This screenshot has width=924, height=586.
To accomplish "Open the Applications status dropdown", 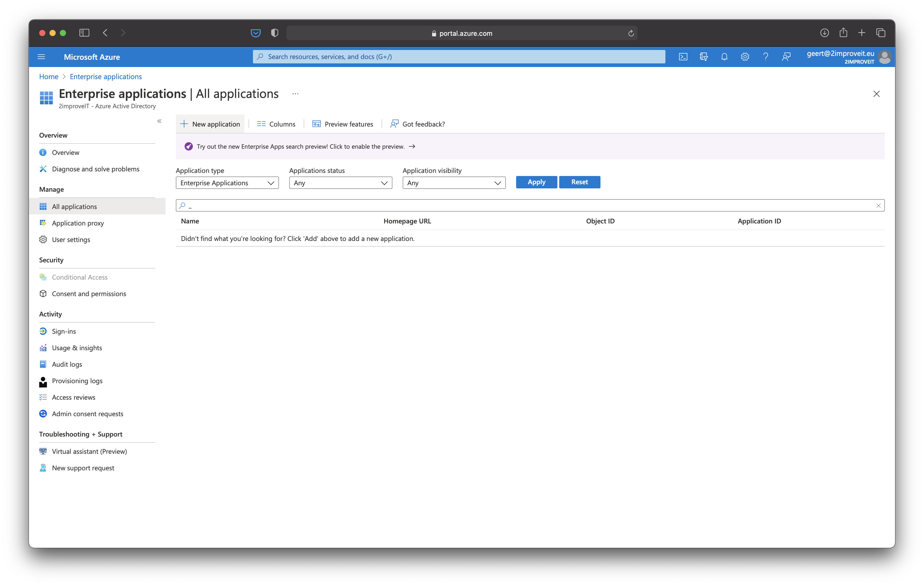I will (341, 183).
